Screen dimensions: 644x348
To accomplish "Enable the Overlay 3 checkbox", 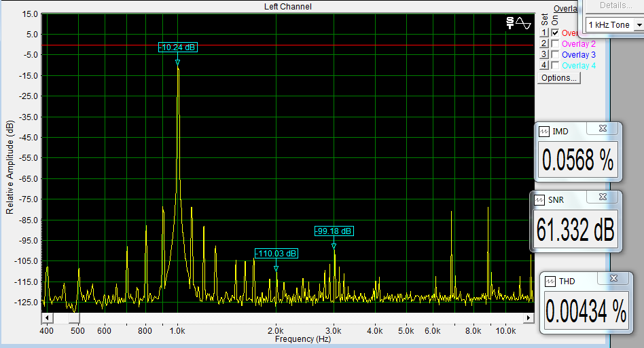I will click(x=555, y=54).
